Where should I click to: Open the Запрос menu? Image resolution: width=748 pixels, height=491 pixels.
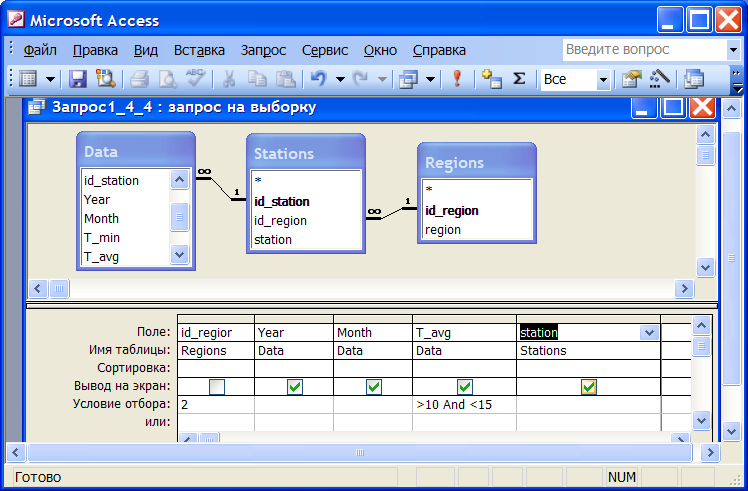tap(263, 50)
